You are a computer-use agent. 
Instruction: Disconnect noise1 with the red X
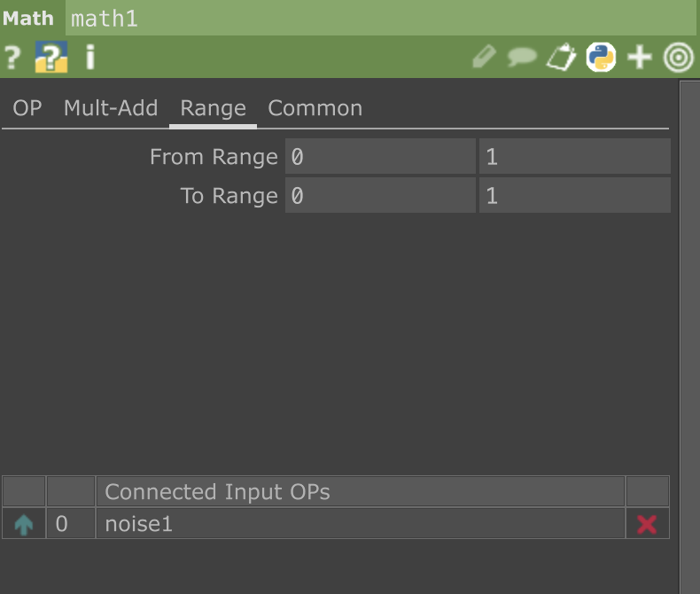(x=647, y=524)
